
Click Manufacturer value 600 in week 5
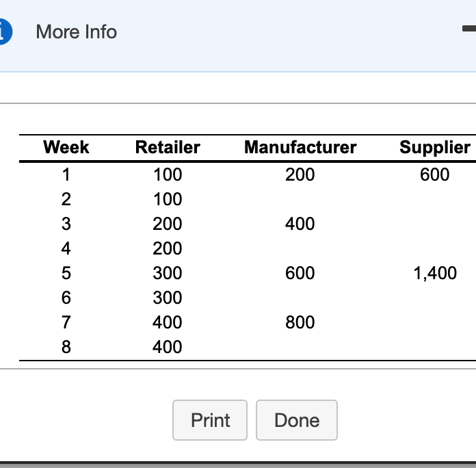tap(300, 273)
